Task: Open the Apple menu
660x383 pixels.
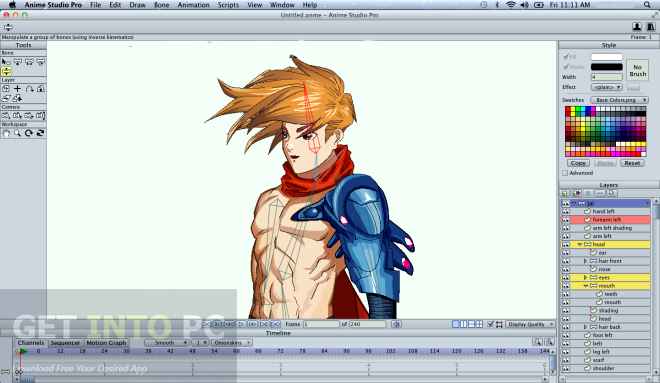Action: point(12,5)
